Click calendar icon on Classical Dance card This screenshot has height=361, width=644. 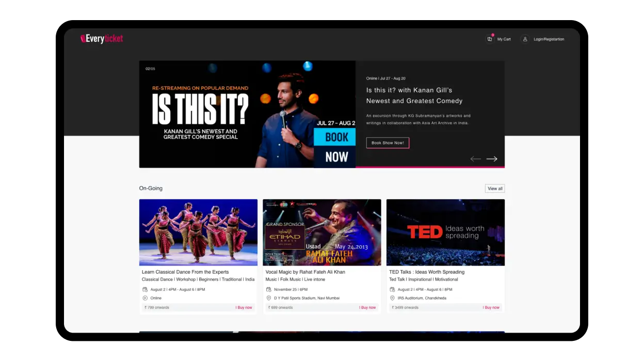pos(145,289)
